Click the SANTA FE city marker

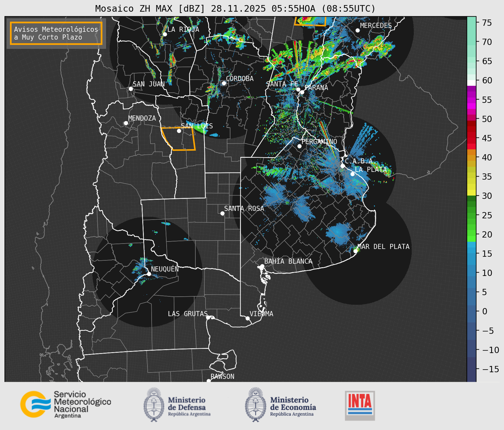(x=298, y=89)
